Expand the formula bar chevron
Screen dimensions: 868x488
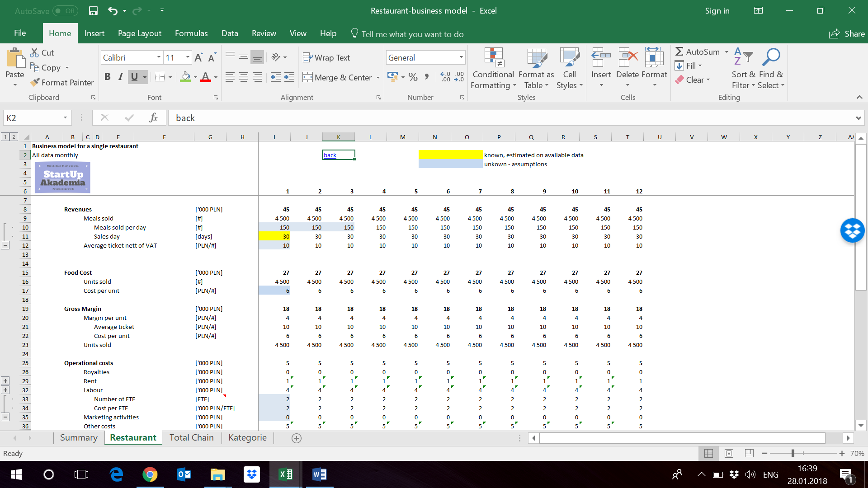pyautogui.click(x=859, y=118)
